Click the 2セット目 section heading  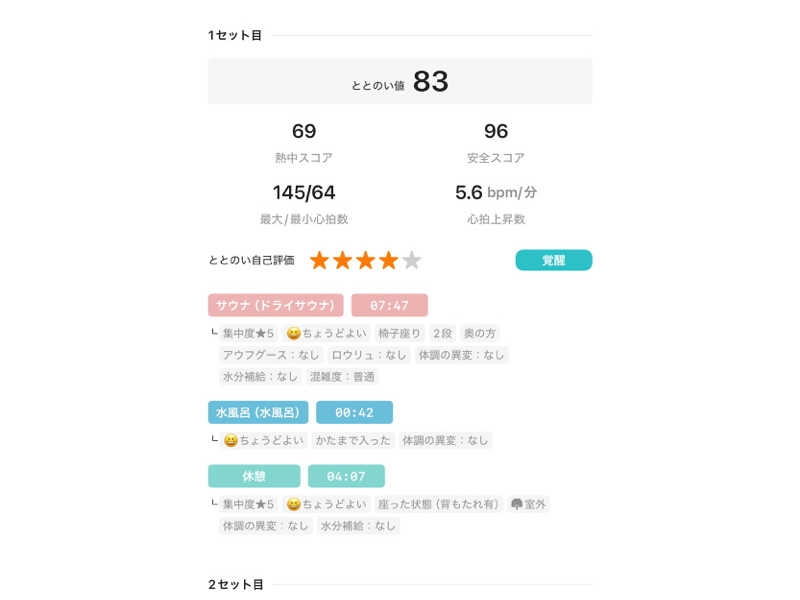(236, 584)
